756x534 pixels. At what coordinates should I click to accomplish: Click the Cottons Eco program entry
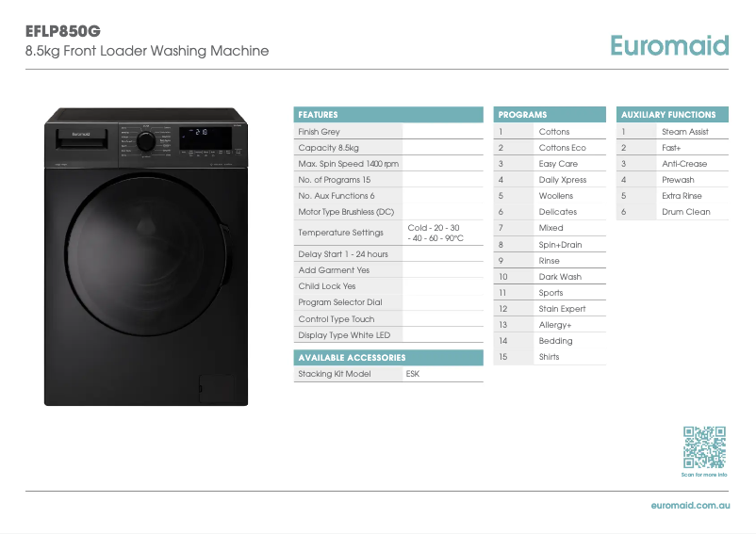click(562, 148)
